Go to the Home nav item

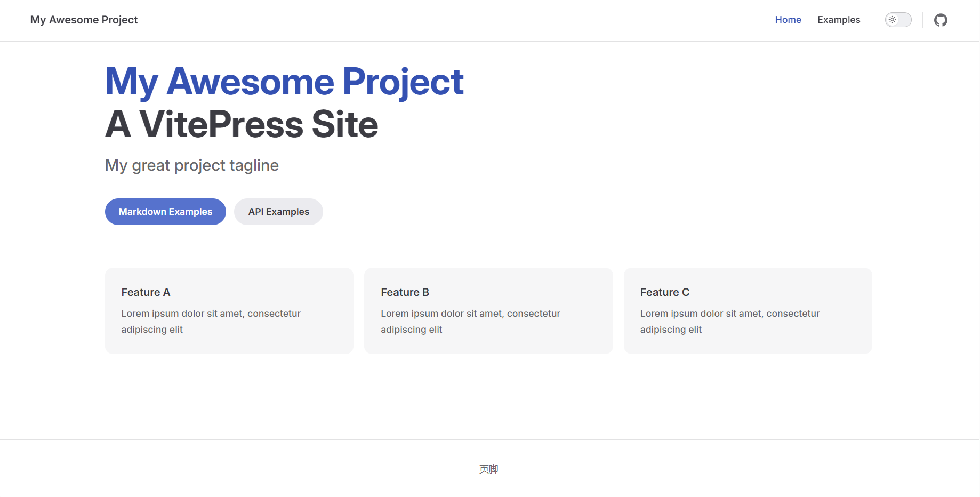[788, 20]
